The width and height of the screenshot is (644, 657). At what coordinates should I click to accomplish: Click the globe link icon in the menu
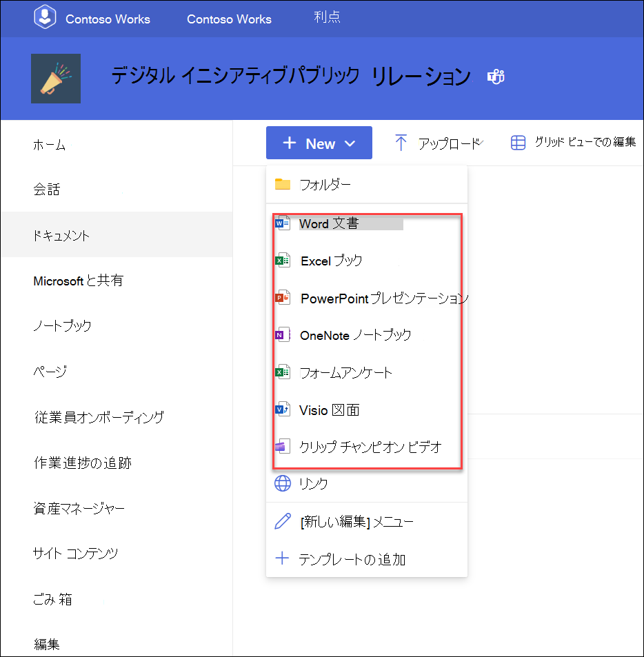pyautogui.click(x=283, y=483)
